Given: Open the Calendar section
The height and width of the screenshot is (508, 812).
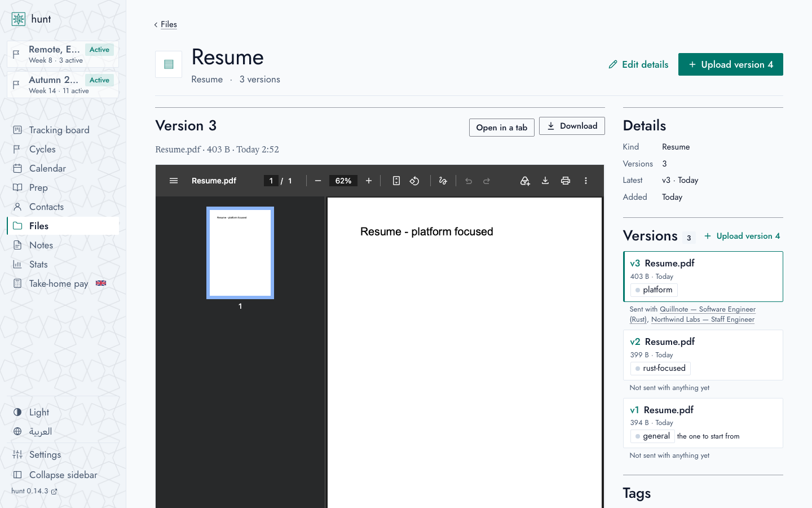Looking at the screenshot, I should point(63,168).
